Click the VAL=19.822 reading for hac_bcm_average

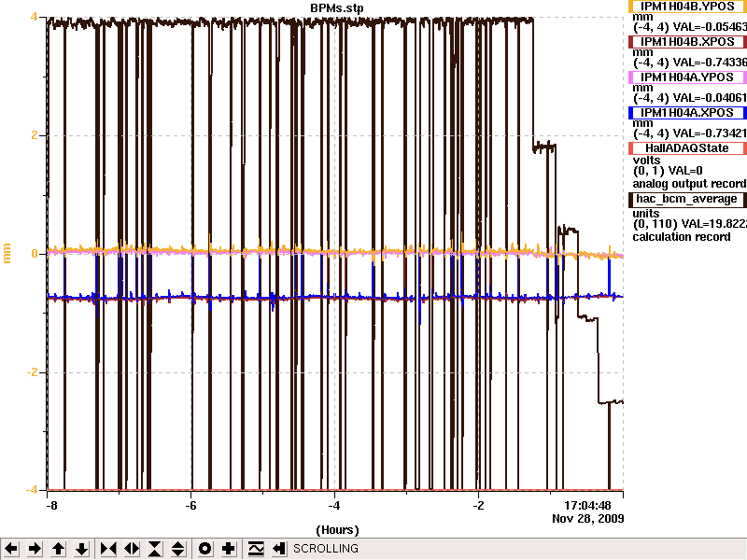tap(714, 224)
